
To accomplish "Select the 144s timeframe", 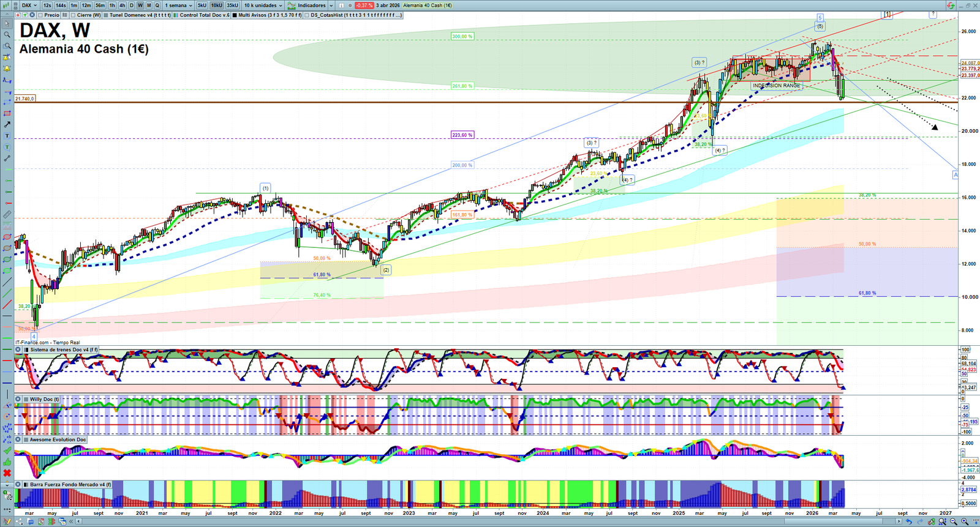I will click(61, 6).
